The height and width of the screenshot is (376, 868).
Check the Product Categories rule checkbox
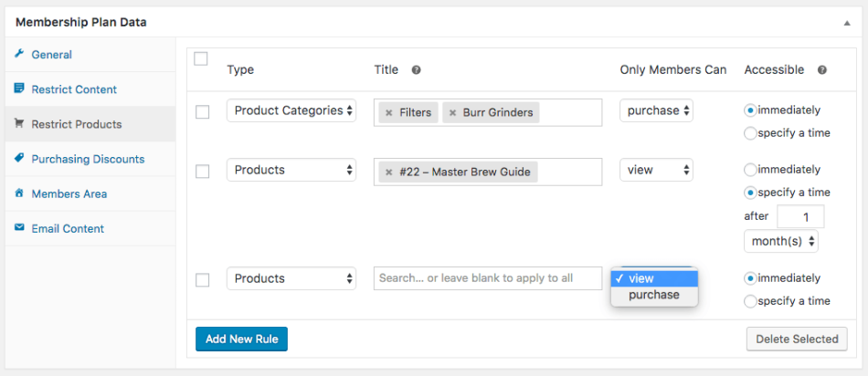[203, 112]
